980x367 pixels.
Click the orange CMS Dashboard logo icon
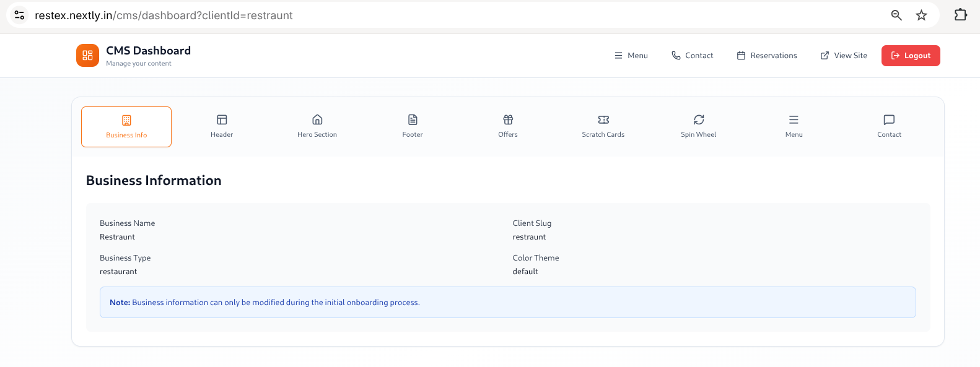click(x=87, y=55)
